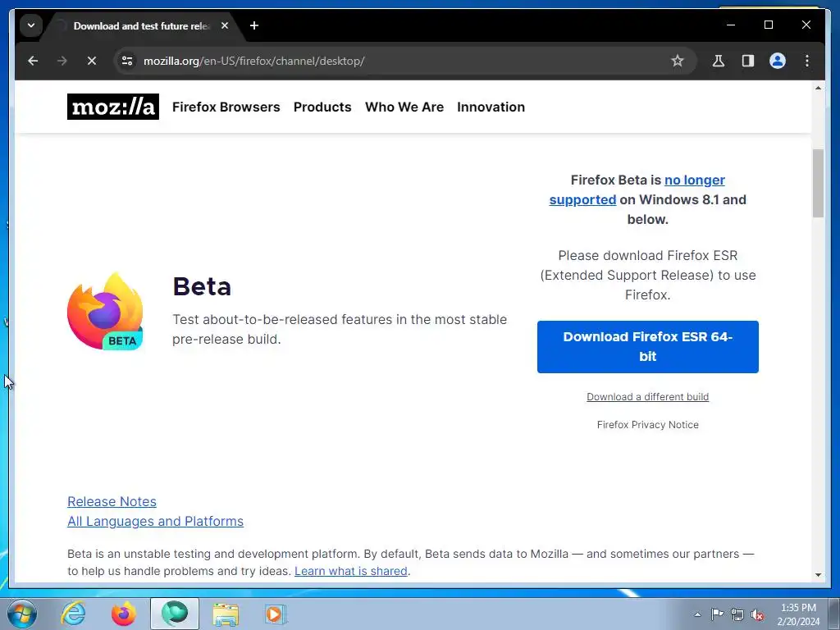Open the Release Notes link
The image size is (840, 630).
[x=112, y=501]
